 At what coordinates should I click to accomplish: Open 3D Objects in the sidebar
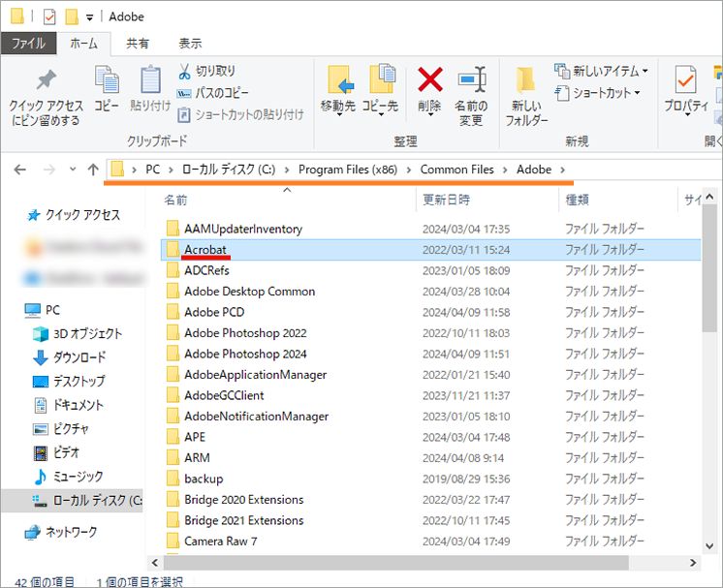[78, 333]
